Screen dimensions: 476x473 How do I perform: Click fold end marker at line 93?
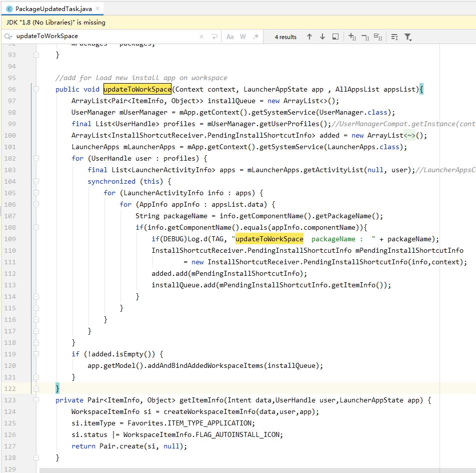36,55
